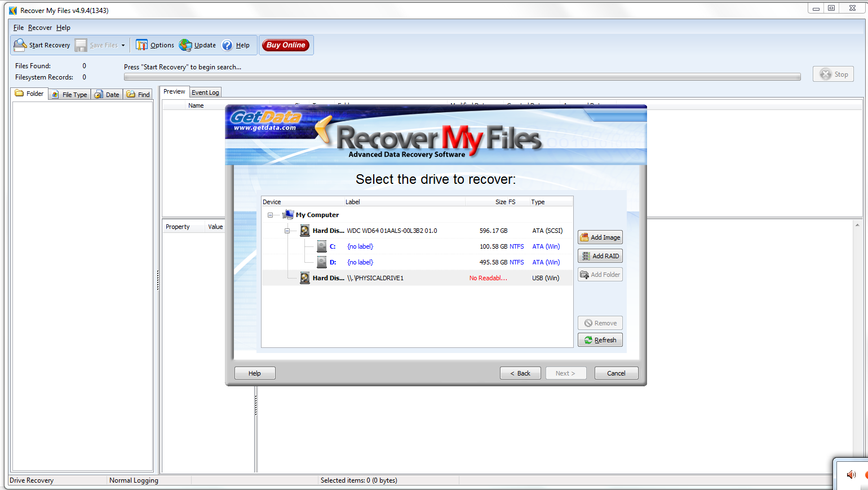Click the dialog Help button
Viewport: 868px width, 490px height.
(x=255, y=373)
